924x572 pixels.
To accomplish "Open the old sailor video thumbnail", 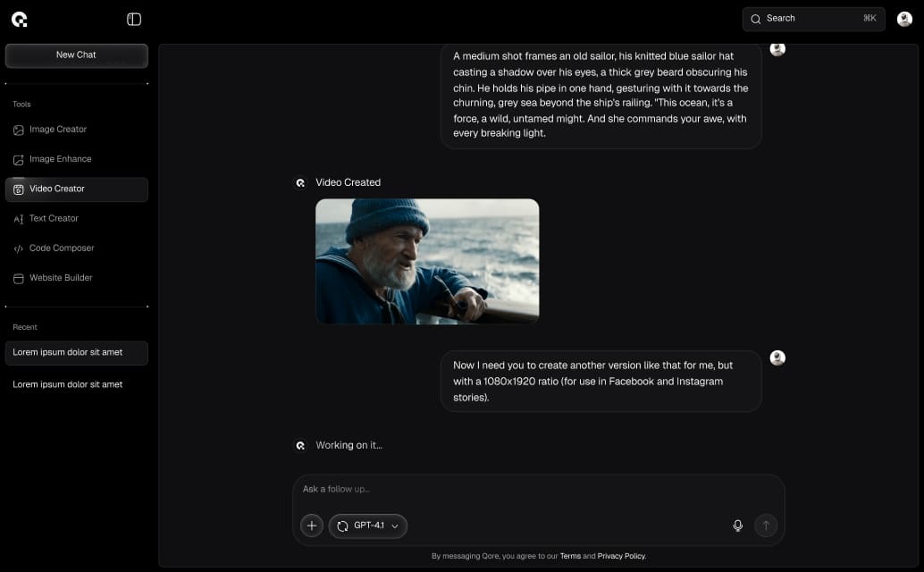I will pos(427,261).
